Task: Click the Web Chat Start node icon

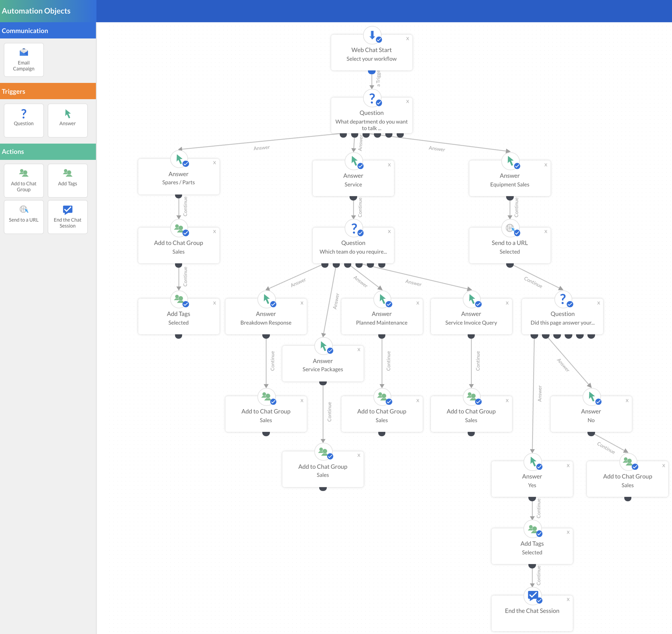Action: (372, 35)
